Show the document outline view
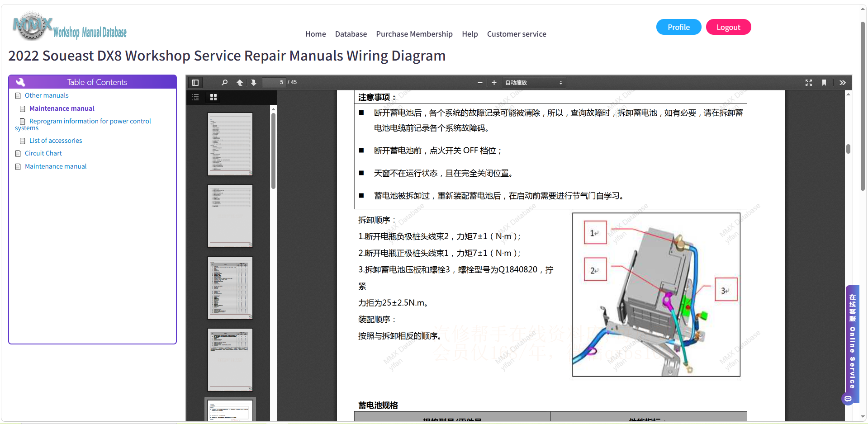The height and width of the screenshot is (424, 868). (x=195, y=97)
